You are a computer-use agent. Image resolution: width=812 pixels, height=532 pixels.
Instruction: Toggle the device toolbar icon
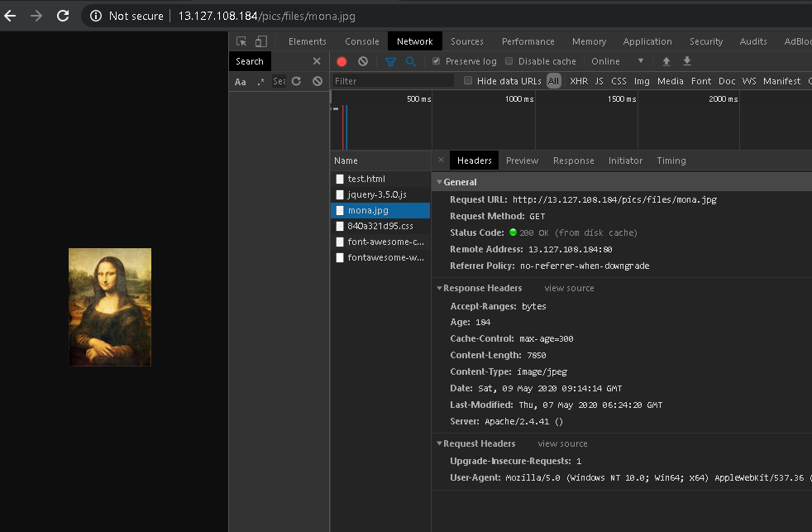(261, 41)
